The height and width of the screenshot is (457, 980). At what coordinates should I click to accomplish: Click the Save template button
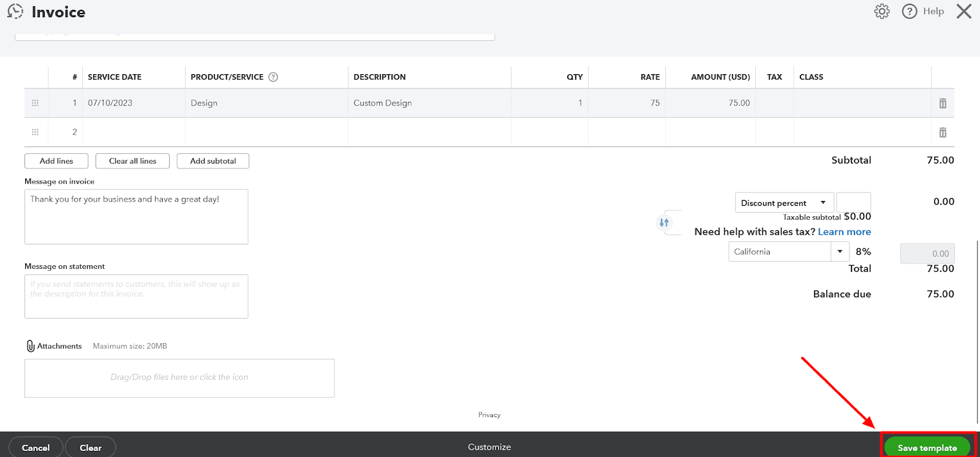click(927, 448)
